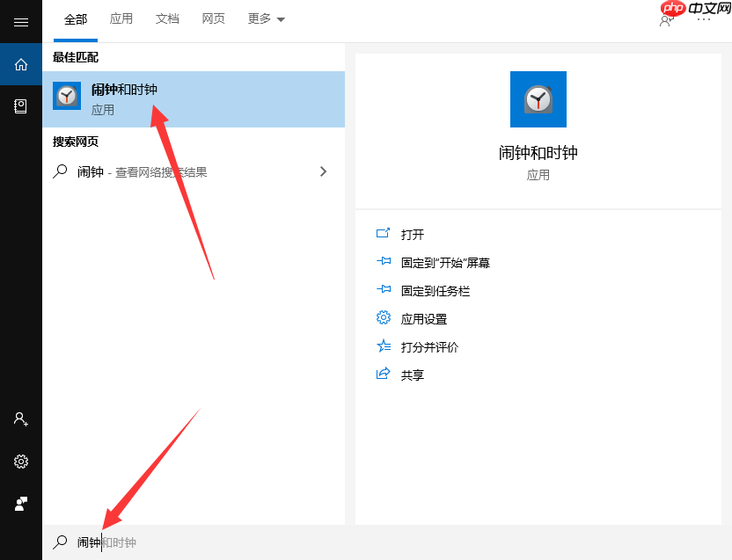Click the 搜索网页 heading
This screenshot has width=732, height=560.
[x=76, y=142]
